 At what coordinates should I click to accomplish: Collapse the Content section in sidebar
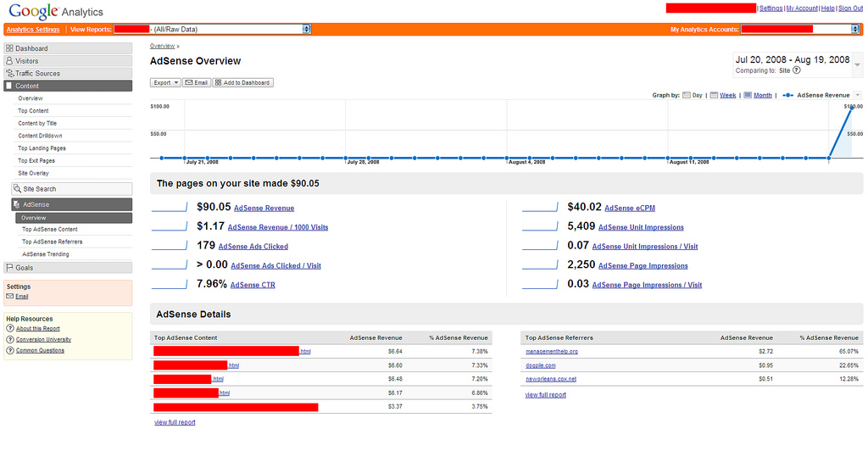click(68, 86)
